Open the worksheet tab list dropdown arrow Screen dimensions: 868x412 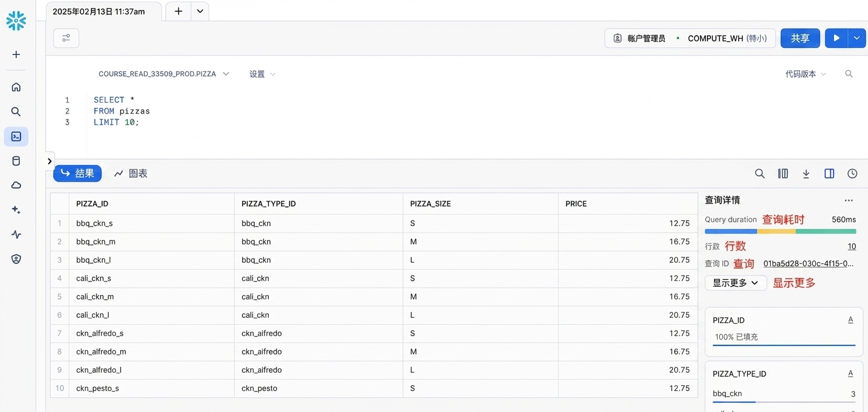(200, 11)
